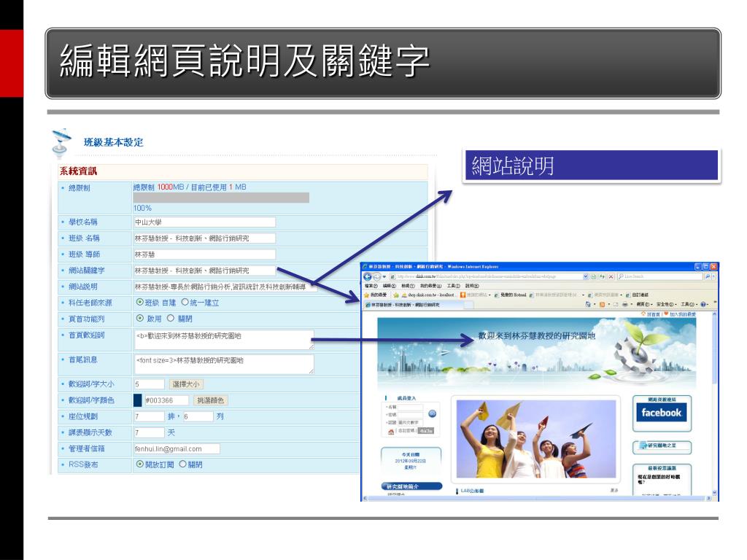Click the 歡迎詞字大小 field showing 5
The height and width of the screenshot is (560, 747).
[x=149, y=384]
